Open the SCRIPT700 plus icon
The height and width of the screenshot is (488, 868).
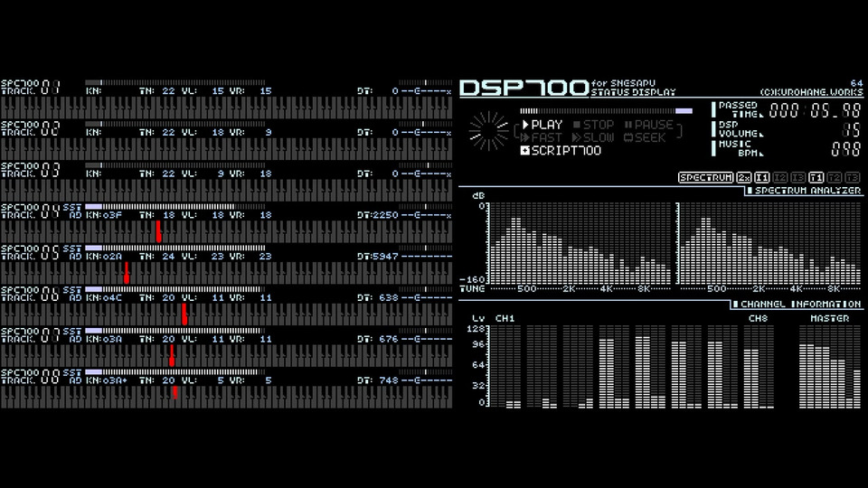click(x=525, y=151)
